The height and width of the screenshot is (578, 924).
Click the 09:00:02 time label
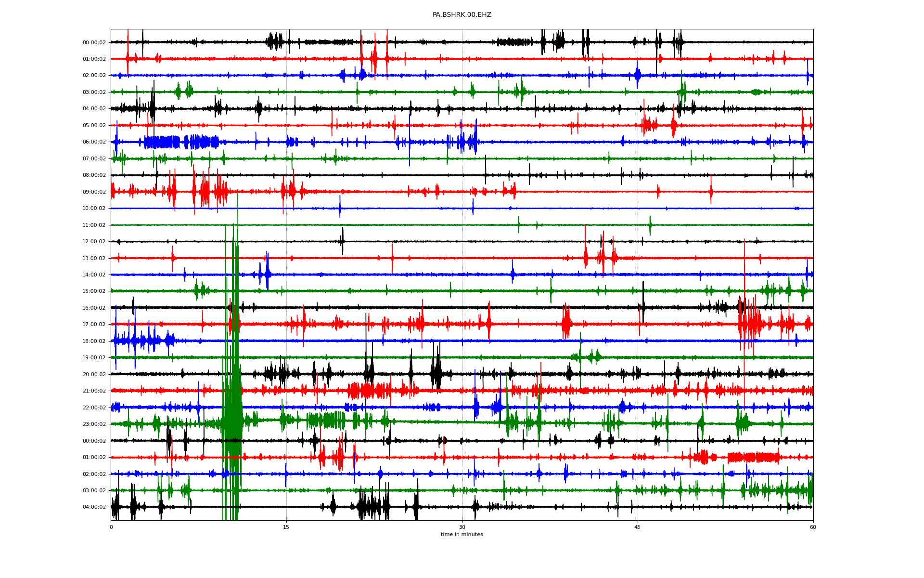pos(94,192)
